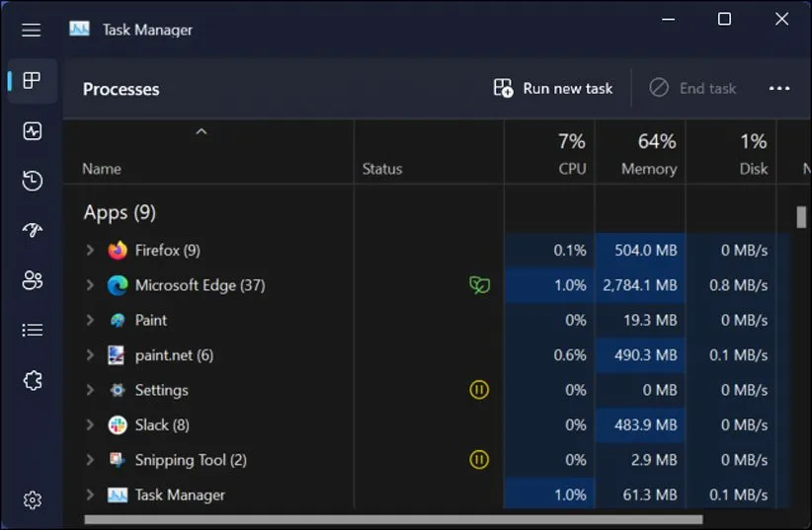Click the horizontal scrollbar at bottom
Viewport: 812px width, 530px height.
pos(393,519)
